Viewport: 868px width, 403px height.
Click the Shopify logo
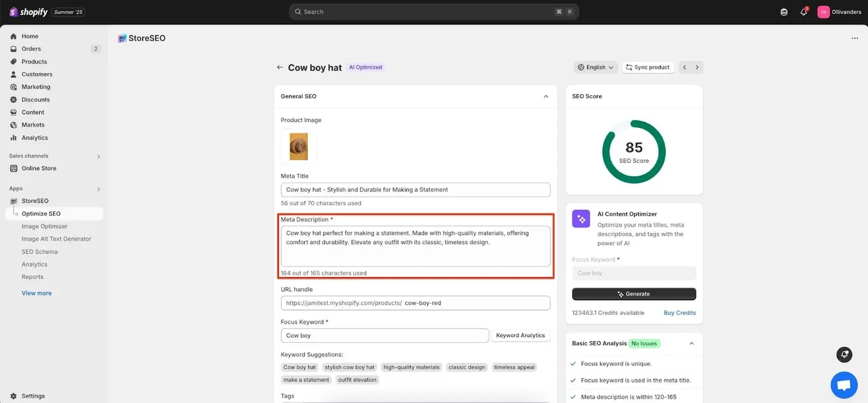(29, 12)
